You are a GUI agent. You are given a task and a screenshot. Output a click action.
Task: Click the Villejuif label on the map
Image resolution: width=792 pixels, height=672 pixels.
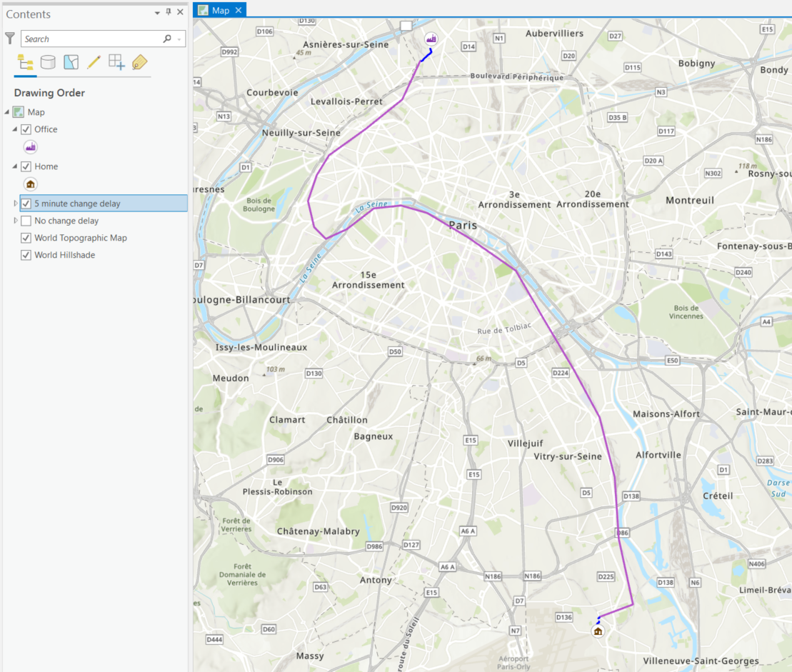pyautogui.click(x=526, y=443)
